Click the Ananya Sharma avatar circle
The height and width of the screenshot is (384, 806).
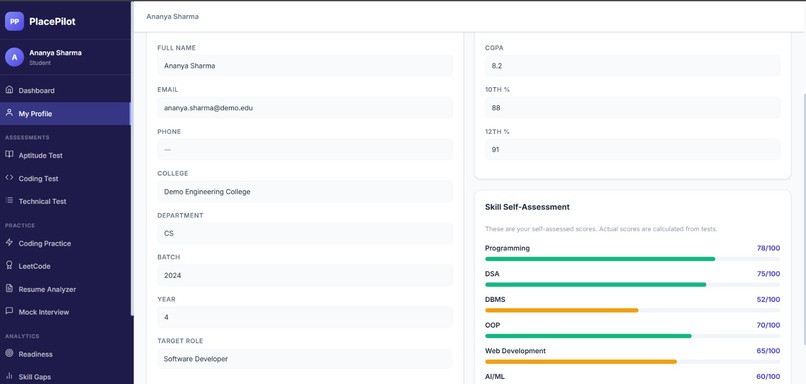14,57
